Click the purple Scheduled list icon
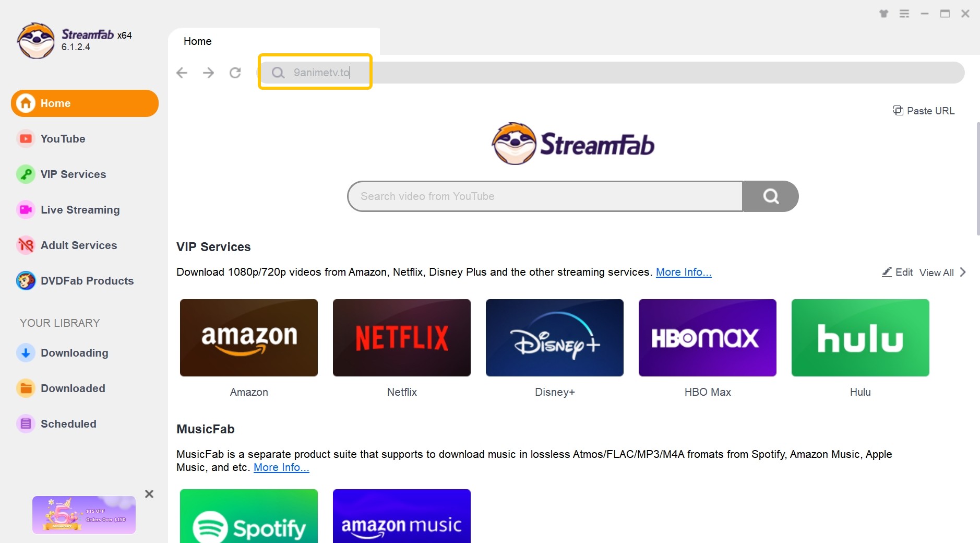Viewport: 980px width, 543px height. [x=26, y=424]
